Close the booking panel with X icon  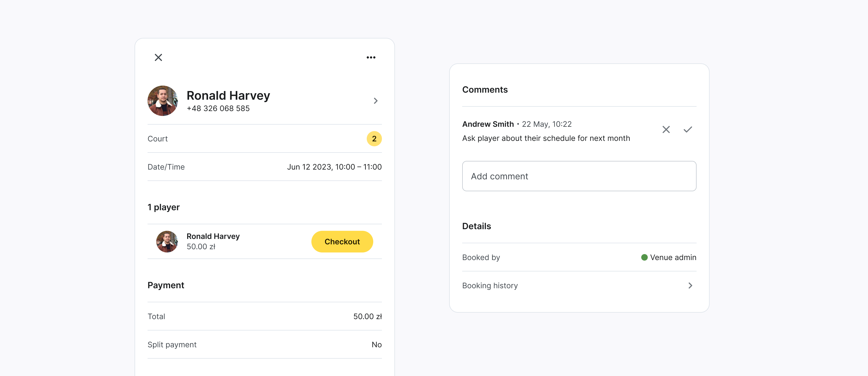(158, 57)
